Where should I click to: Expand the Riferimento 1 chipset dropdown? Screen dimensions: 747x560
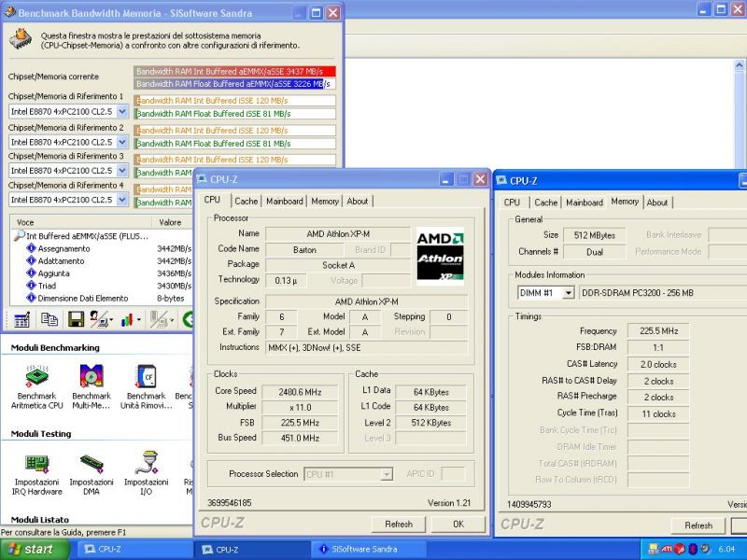(122, 111)
